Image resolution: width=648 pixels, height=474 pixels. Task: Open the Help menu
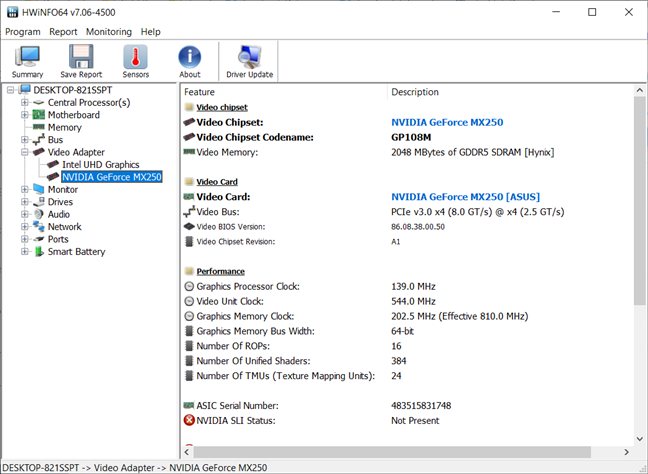[150, 32]
